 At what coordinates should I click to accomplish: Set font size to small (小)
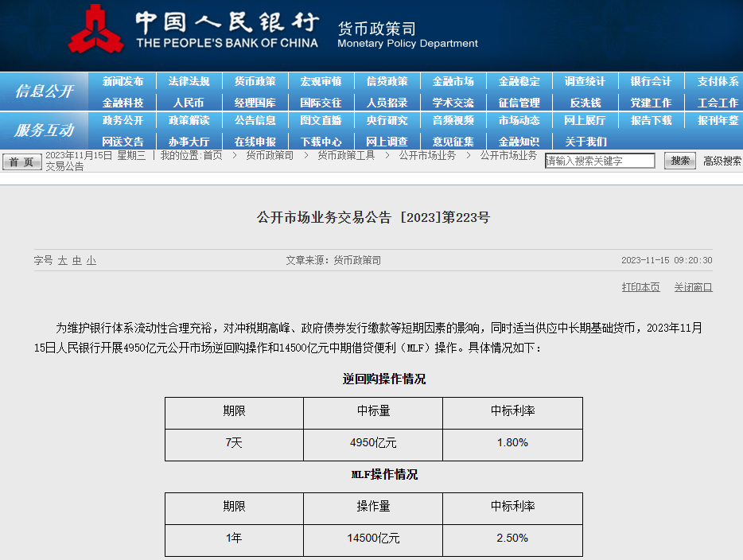[91, 260]
